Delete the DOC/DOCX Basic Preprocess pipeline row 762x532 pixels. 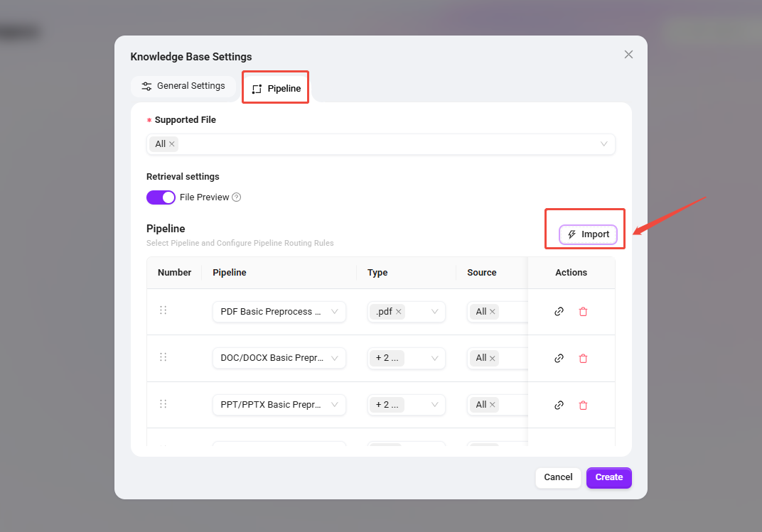[583, 358]
